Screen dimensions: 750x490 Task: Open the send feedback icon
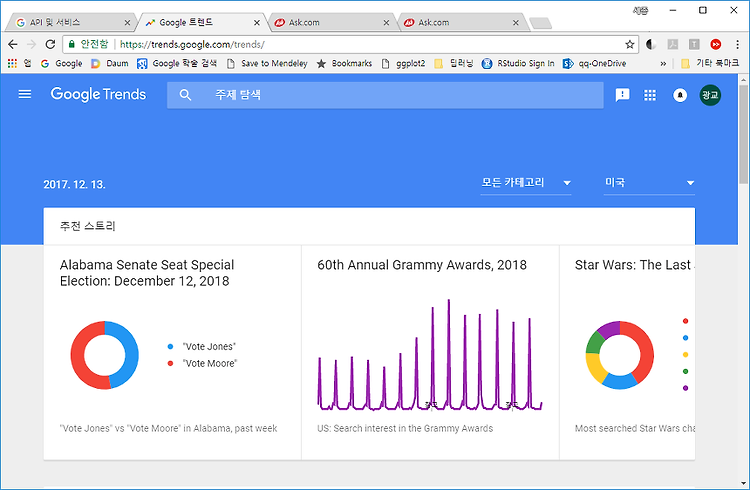click(622, 95)
